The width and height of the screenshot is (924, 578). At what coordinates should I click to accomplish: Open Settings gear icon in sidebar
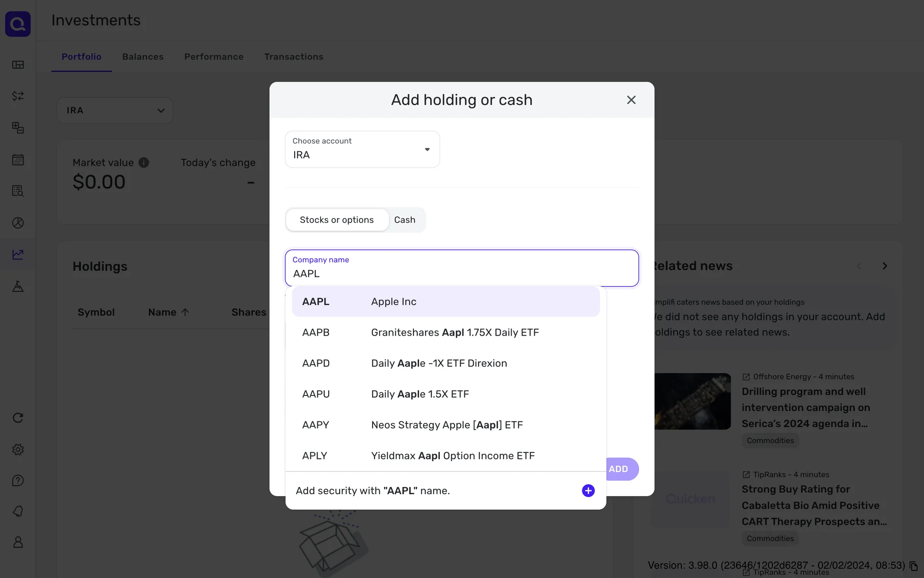18,449
